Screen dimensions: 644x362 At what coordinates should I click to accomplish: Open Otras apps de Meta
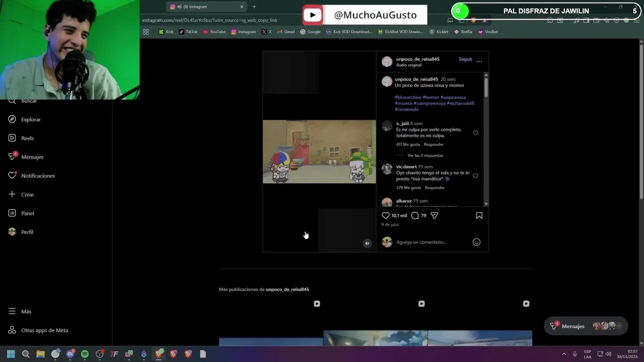coord(38,330)
